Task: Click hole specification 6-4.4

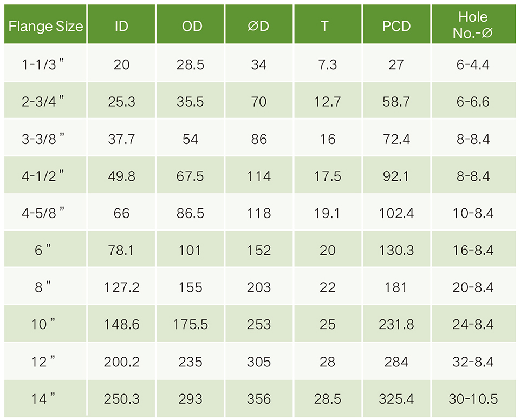Action: [x=472, y=64]
